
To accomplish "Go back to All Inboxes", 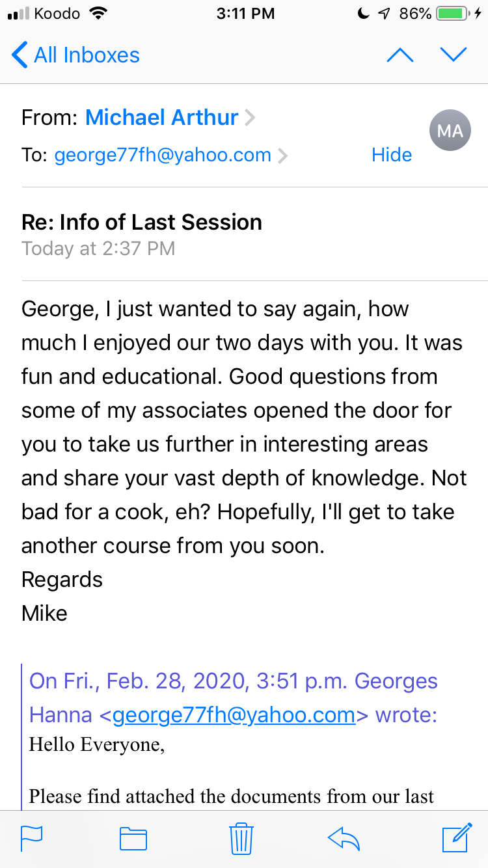I will 76,55.
